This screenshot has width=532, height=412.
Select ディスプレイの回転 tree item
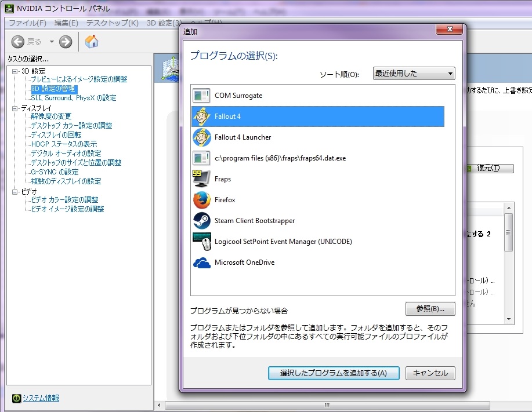click(56, 135)
